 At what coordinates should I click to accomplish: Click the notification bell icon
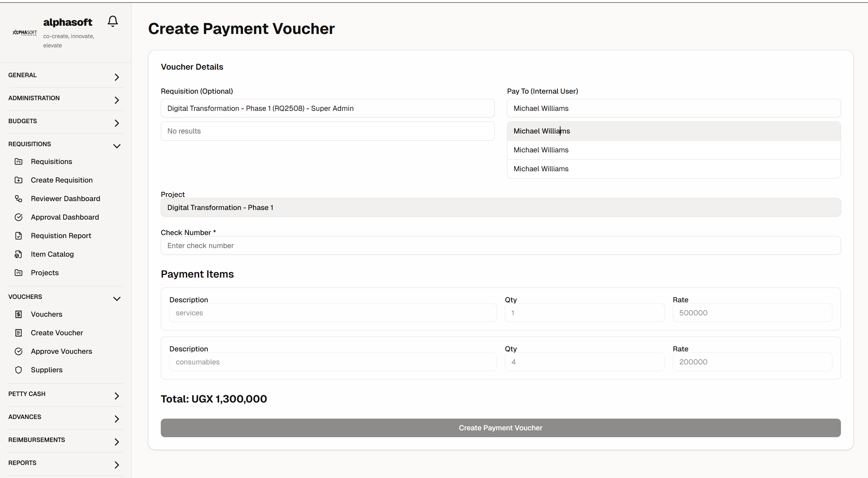click(x=112, y=21)
